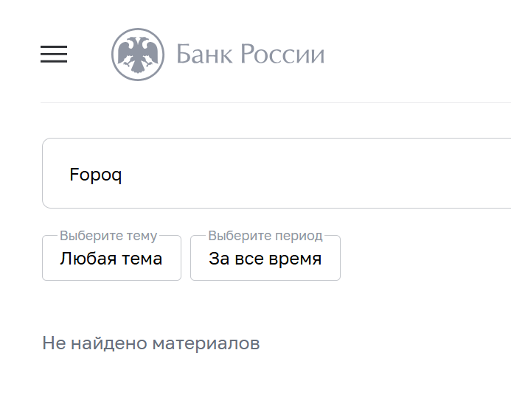Click the "Выберите период" field label

[x=265, y=236]
